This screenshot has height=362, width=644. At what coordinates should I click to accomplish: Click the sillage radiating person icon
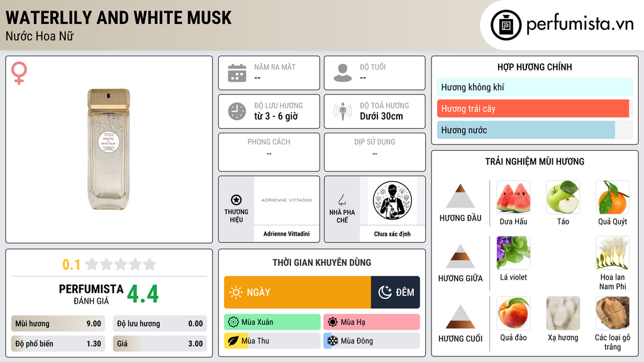[343, 111]
